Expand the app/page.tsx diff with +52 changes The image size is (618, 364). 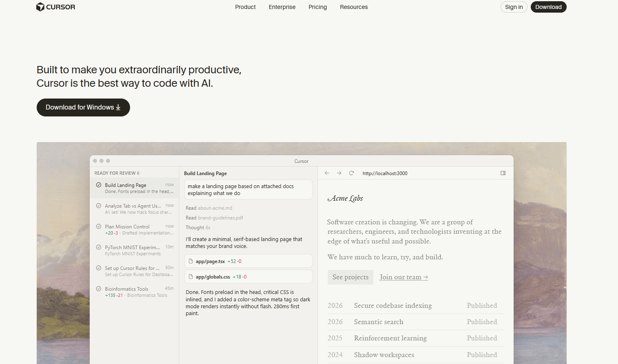tap(248, 261)
